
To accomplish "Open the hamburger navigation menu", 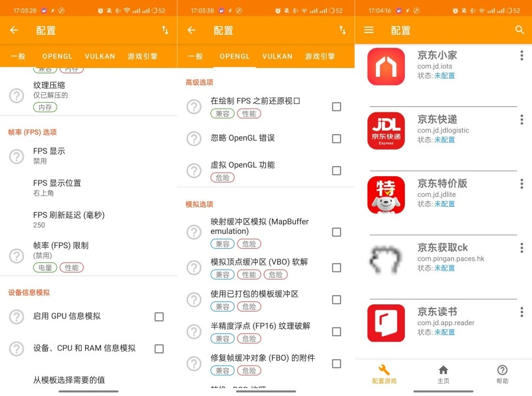I will tap(369, 30).
